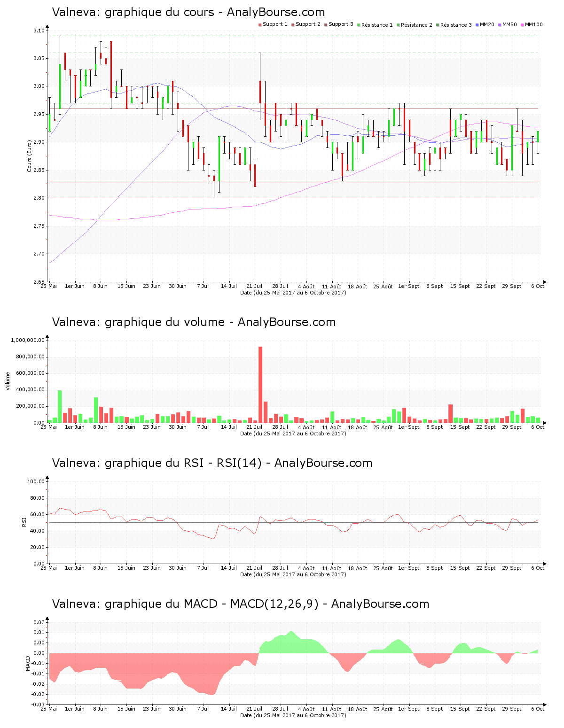Image resolution: width=564 pixels, height=728 pixels.
Task: Select the MM50 legend label
Action: click(509, 24)
